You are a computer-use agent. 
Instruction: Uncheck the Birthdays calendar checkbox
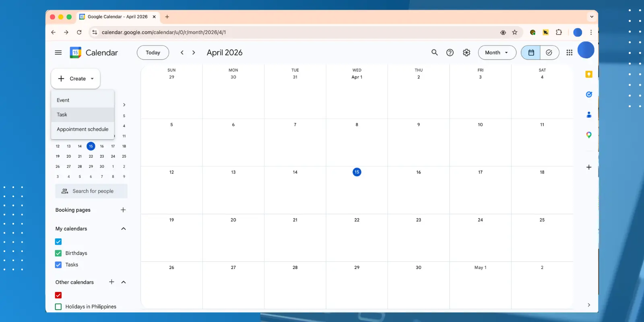click(x=58, y=253)
